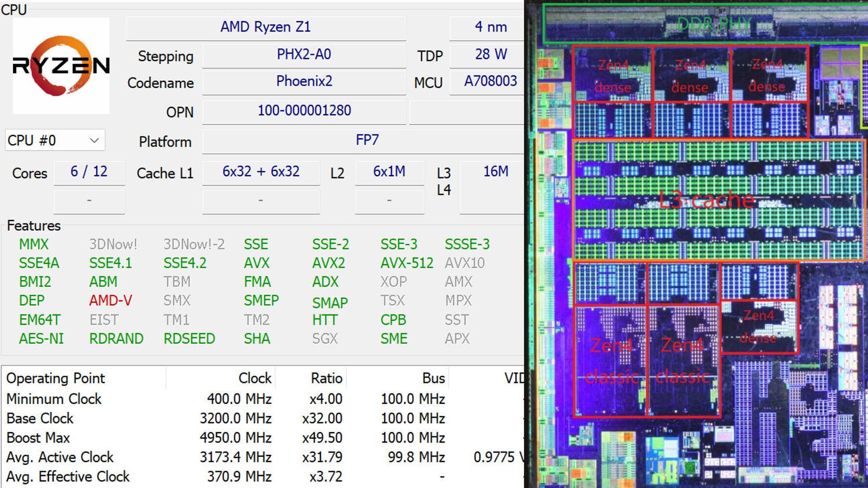Click the BMI2 feature label
The image size is (868, 488).
click(35, 282)
